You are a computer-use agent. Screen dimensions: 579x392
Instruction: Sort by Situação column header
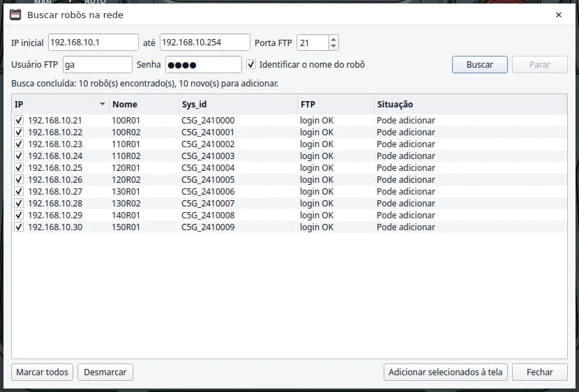point(471,104)
